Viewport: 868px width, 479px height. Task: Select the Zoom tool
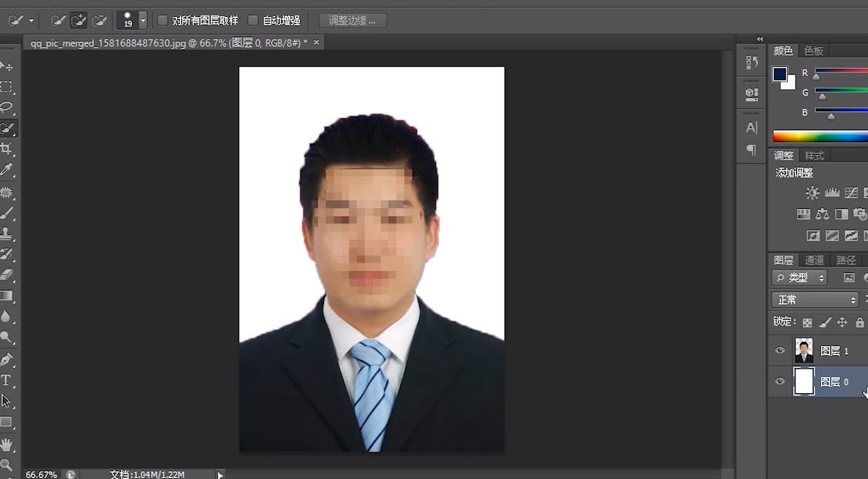click(x=7, y=465)
